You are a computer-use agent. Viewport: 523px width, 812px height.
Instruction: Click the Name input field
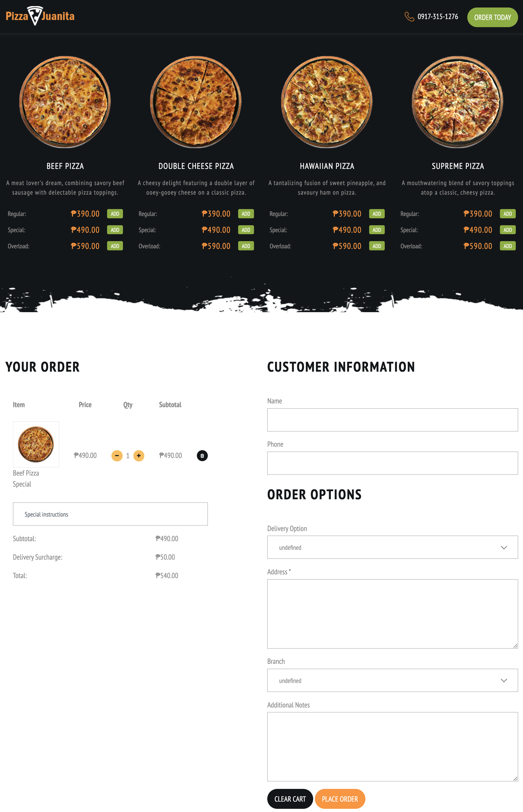(393, 420)
